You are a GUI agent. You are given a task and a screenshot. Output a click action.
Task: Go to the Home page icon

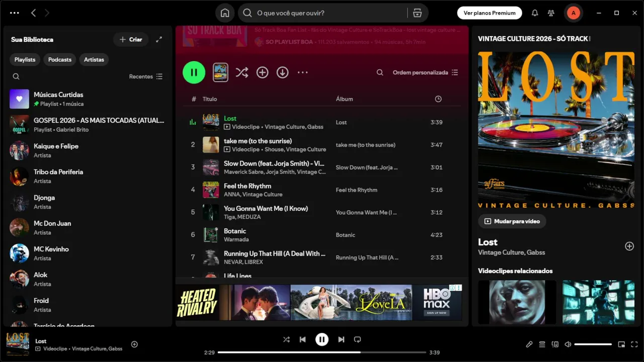[x=225, y=13]
